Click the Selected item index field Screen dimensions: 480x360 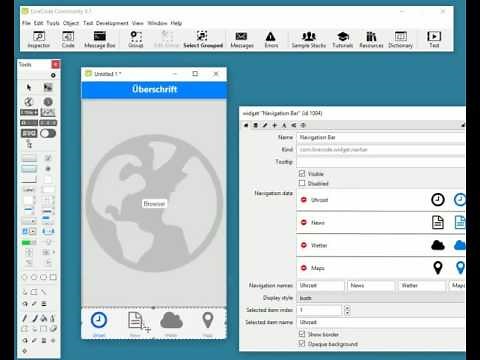click(320, 310)
